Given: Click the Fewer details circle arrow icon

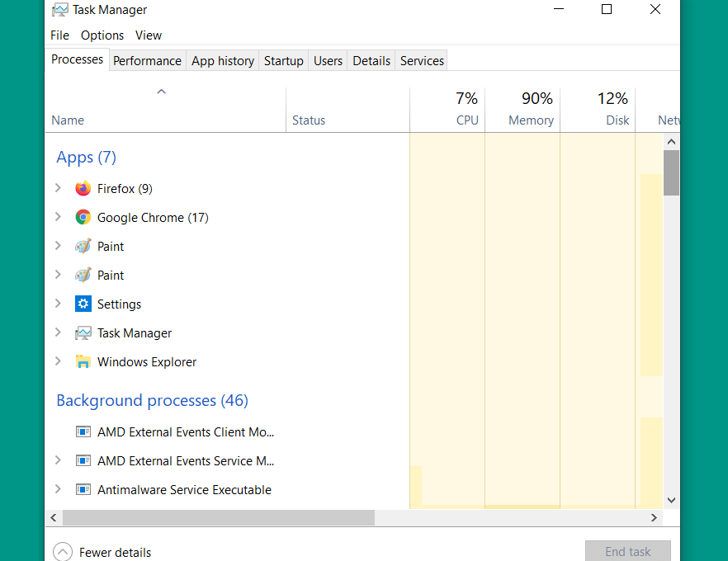Looking at the screenshot, I should (x=63, y=552).
